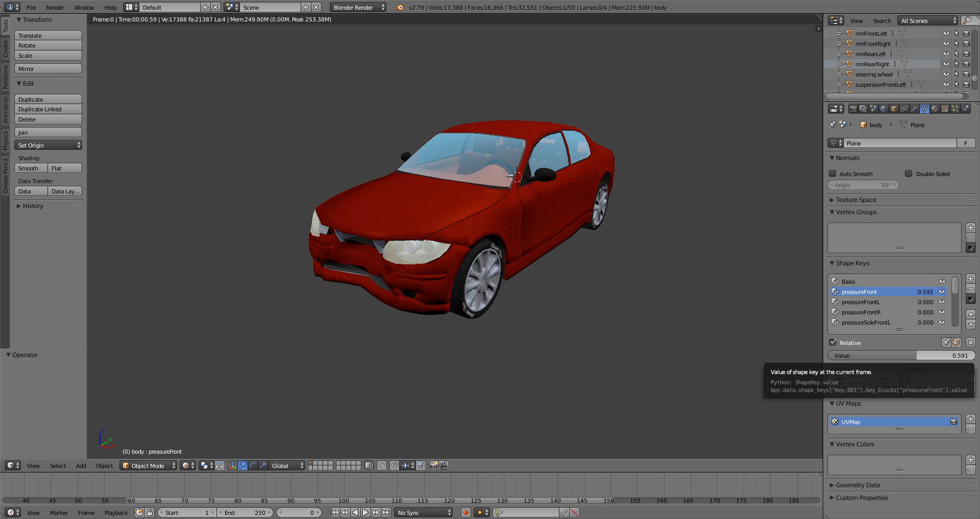Screen dimensions: 980x519
Task: Open the Texture properties tab checker icon
Action: tap(945, 109)
